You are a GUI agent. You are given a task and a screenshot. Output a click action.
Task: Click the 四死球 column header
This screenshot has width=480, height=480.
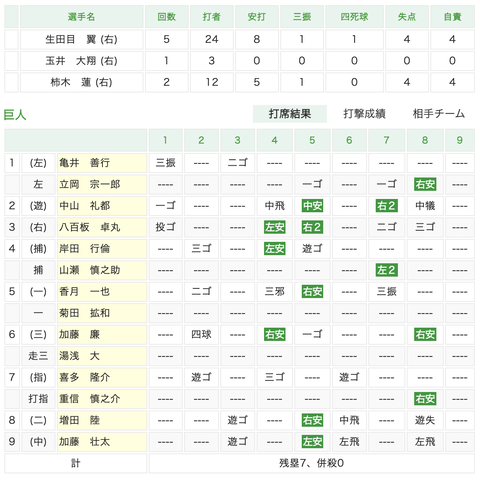(x=354, y=17)
